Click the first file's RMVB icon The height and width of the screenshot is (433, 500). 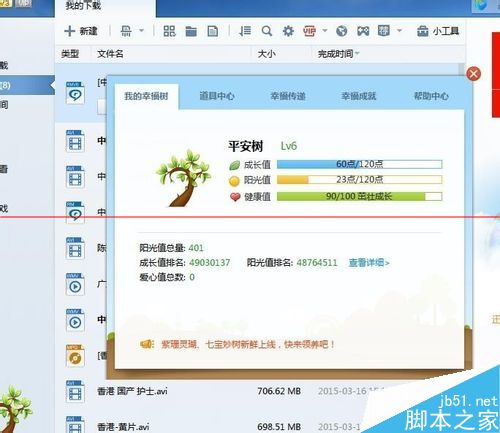pos(75,93)
